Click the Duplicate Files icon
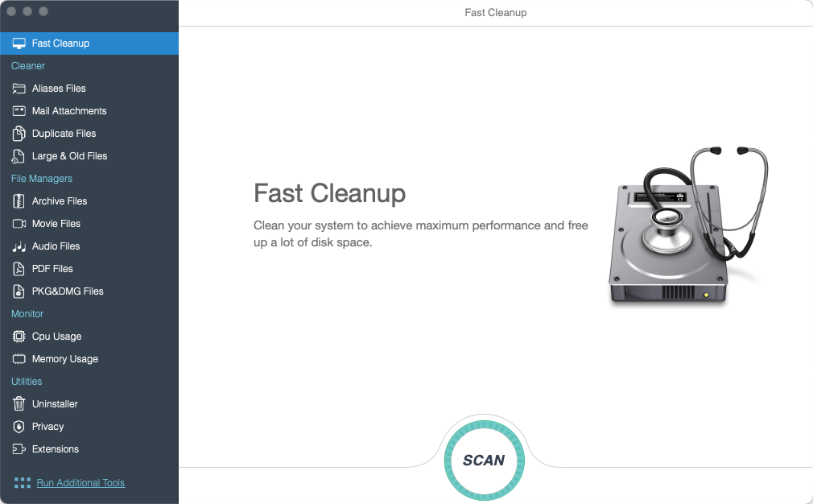 [x=19, y=134]
